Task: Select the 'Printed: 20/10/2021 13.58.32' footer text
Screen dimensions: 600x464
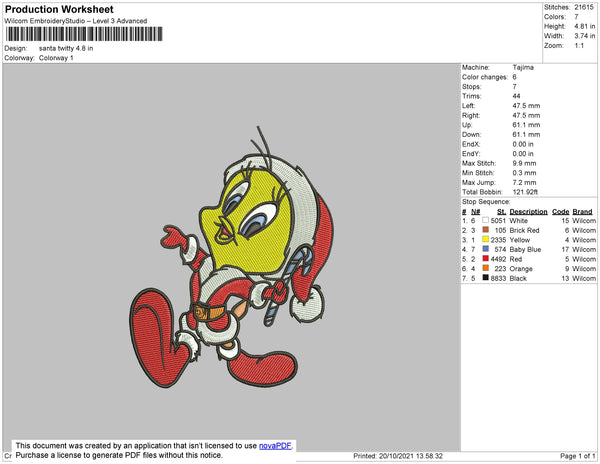Action: tap(398, 456)
